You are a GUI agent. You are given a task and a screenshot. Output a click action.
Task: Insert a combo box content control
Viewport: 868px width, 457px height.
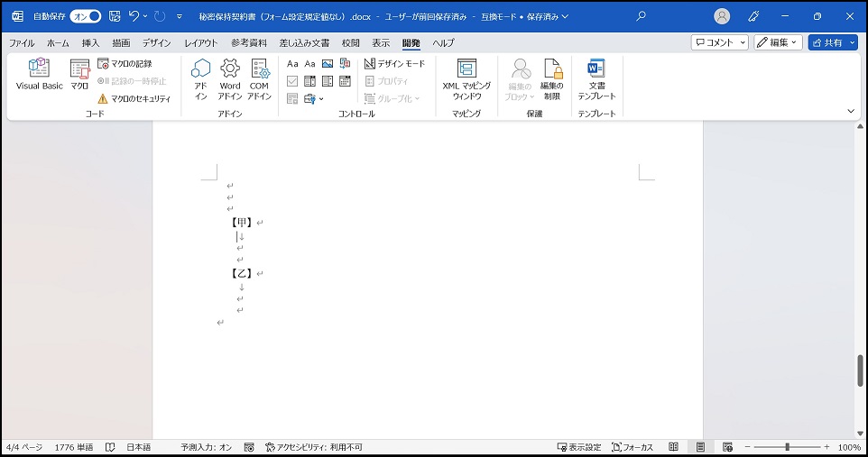[310, 81]
